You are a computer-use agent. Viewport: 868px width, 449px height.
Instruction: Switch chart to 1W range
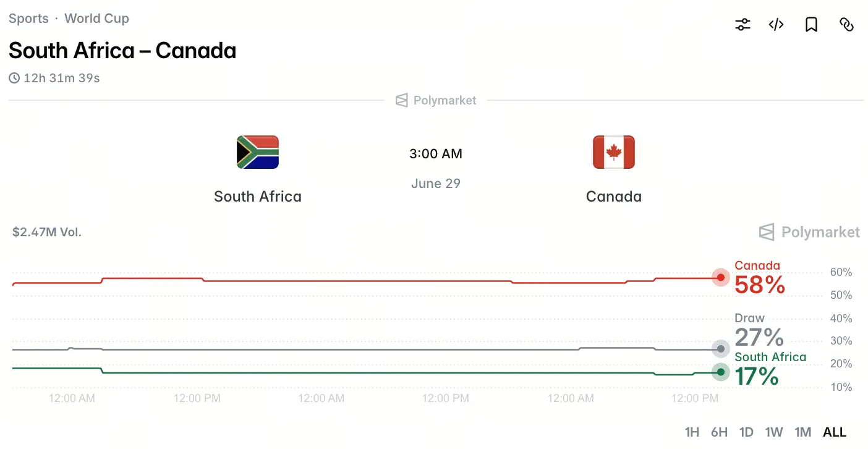click(774, 432)
